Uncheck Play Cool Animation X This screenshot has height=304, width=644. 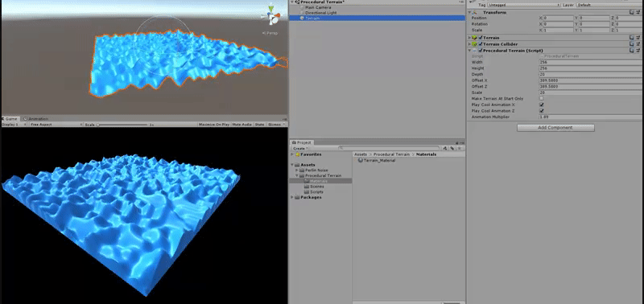tap(541, 105)
